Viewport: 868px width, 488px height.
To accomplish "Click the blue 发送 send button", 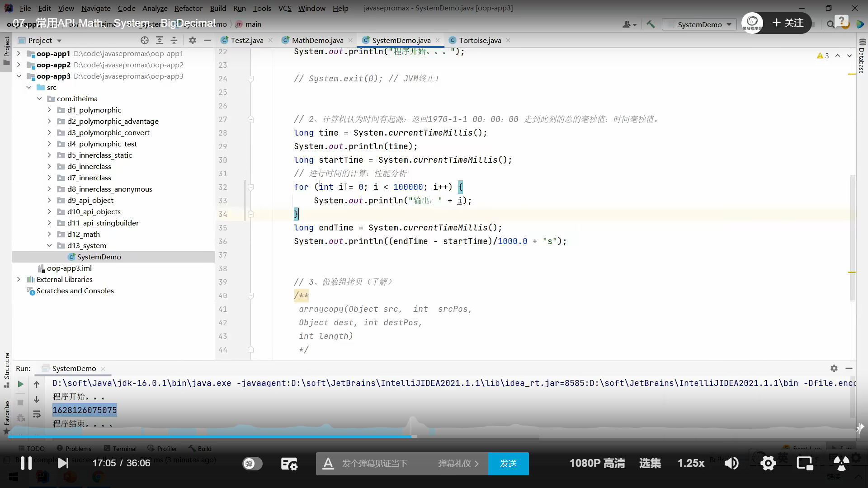I will (508, 464).
